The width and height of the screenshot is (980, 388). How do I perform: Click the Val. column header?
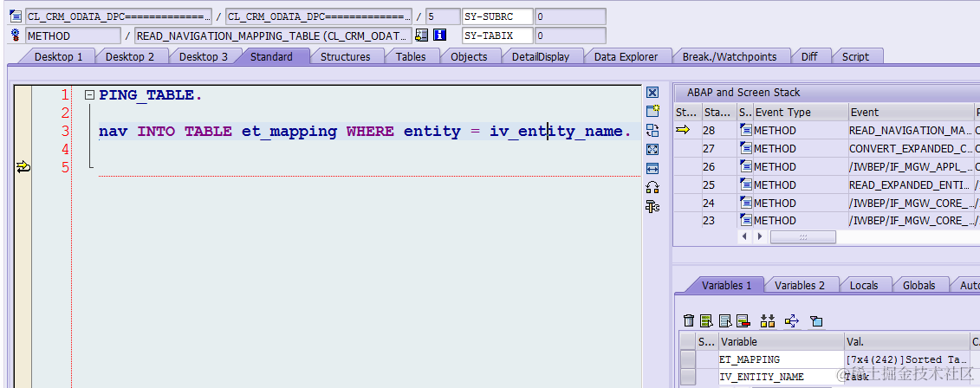(906, 342)
